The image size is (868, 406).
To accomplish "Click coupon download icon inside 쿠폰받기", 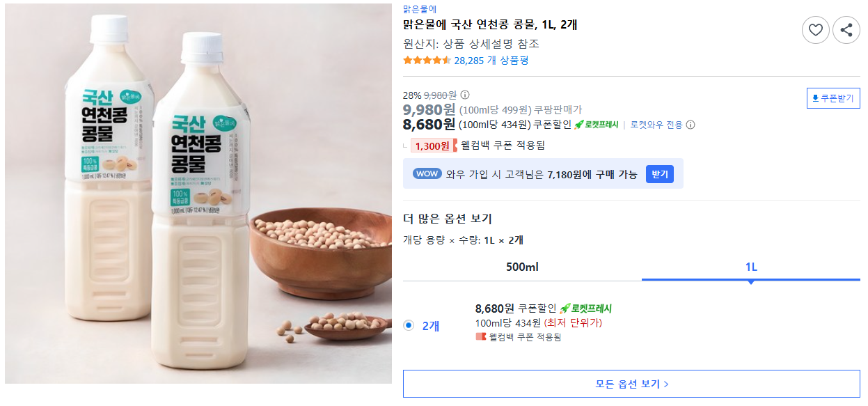I will (x=816, y=98).
